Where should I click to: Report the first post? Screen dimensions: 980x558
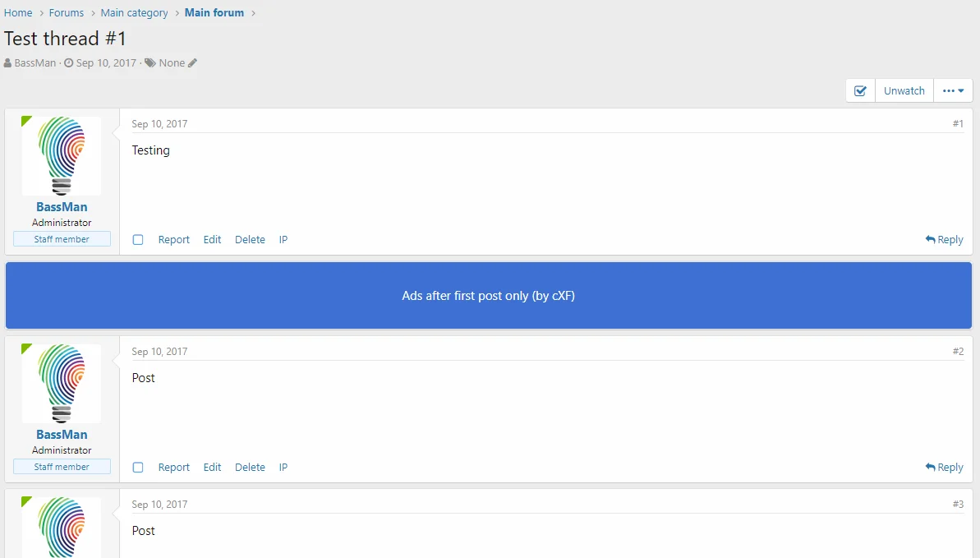(173, 240)
